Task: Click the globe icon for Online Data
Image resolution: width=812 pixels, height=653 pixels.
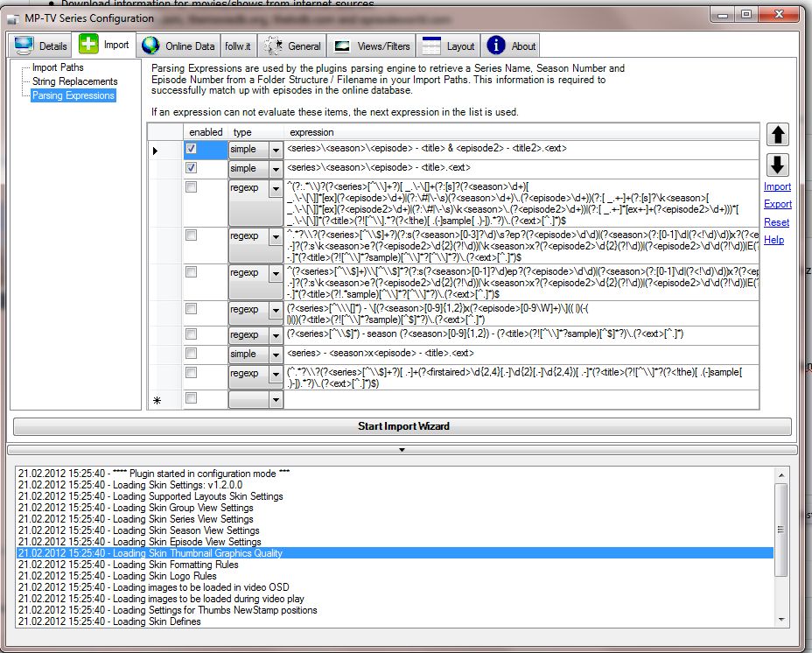Action: [x=151, y=46]
